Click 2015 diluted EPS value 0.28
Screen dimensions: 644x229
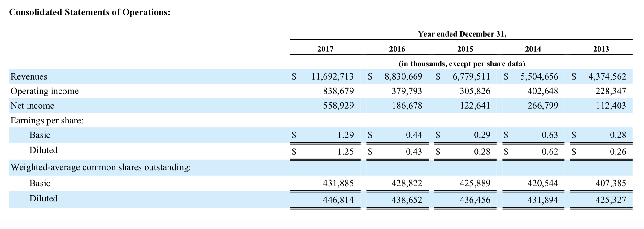(x=482, y=152)
